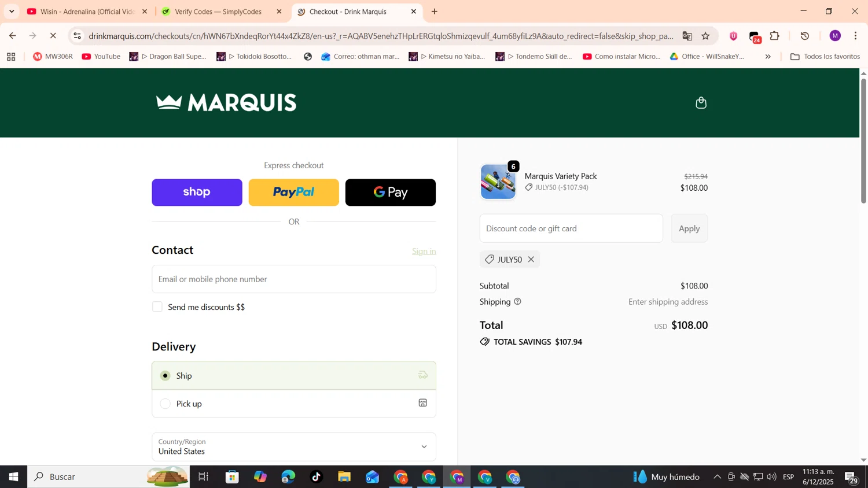Image resolution: width=868 pixels, height=488 pixels.
Task: View site information icon in address bar
Action: tap(77, 36)
